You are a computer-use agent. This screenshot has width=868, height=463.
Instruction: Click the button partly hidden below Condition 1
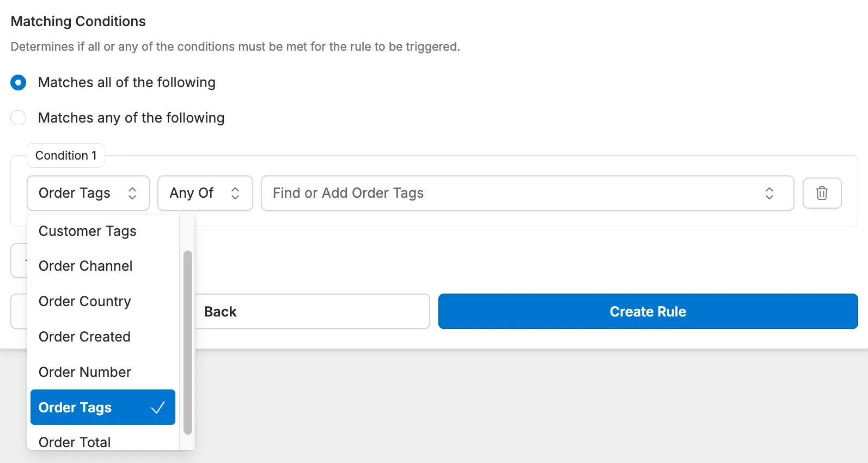point(19,260)
